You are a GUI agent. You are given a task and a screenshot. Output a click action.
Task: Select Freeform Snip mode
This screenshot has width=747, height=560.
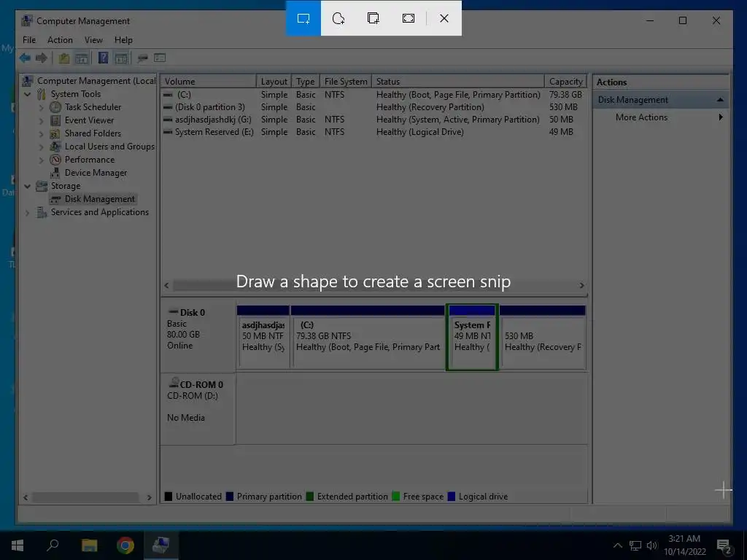338,18
